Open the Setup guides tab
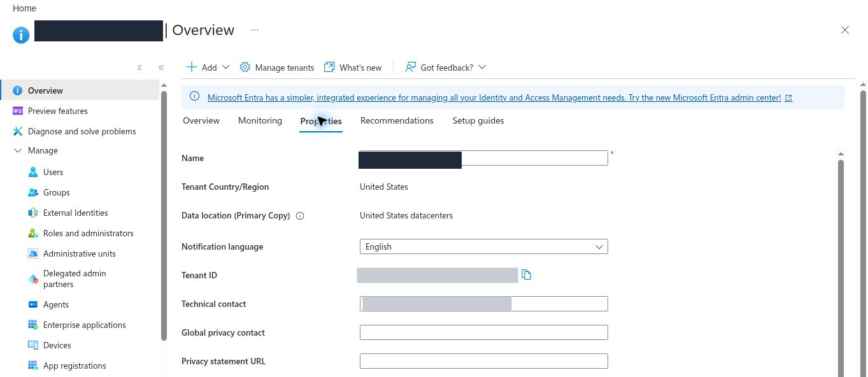The width and height of the screenshot is (868, 377). pos(478,121)
